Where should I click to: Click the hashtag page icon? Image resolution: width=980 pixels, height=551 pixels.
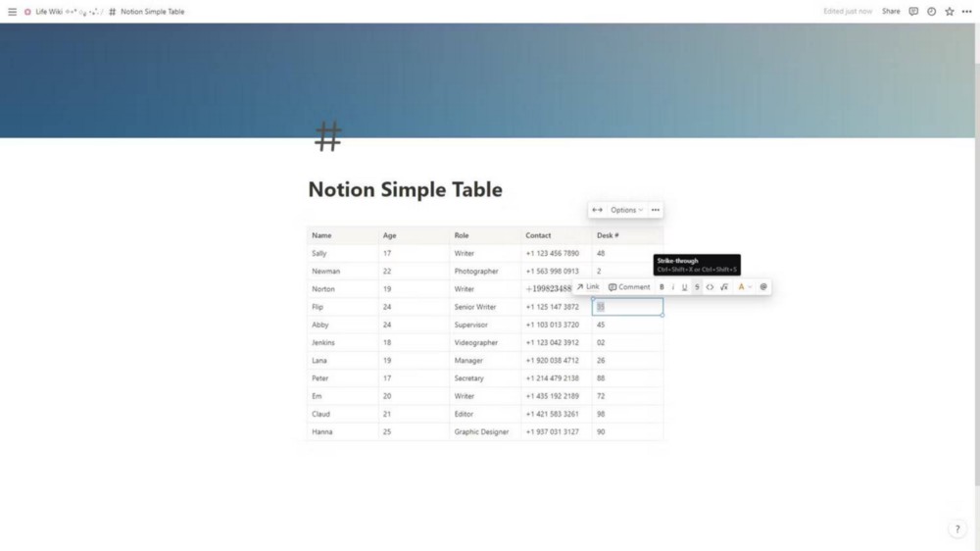click(x=328, y=136)
